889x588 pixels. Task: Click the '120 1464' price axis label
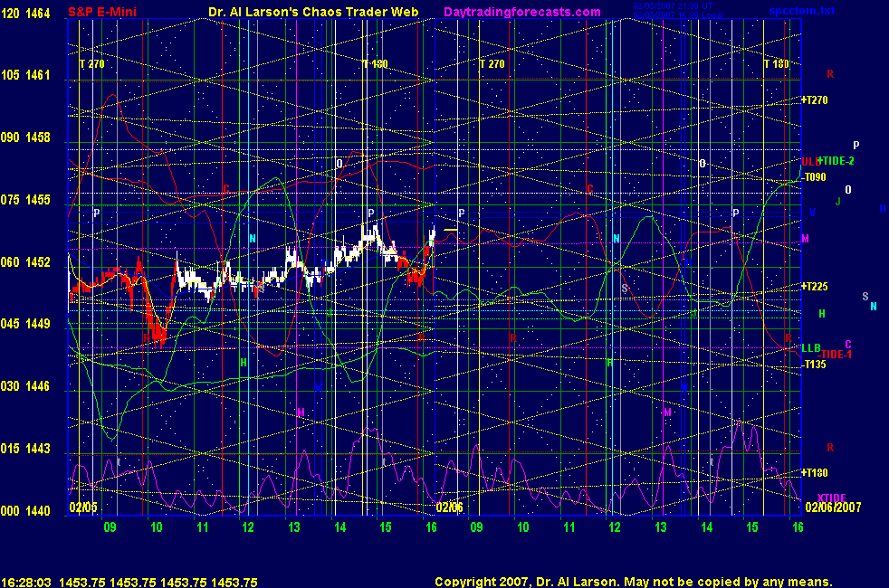(x=25, y=13)
